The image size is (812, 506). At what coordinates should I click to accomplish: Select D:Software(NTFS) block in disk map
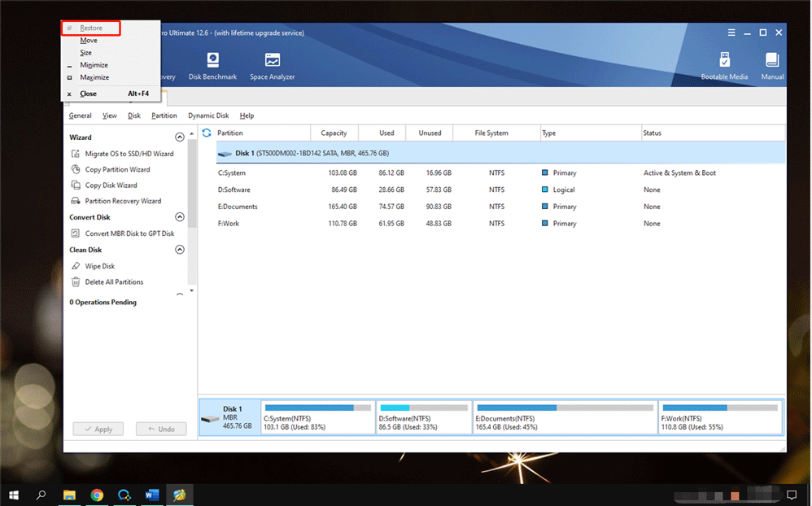point(424,417)
